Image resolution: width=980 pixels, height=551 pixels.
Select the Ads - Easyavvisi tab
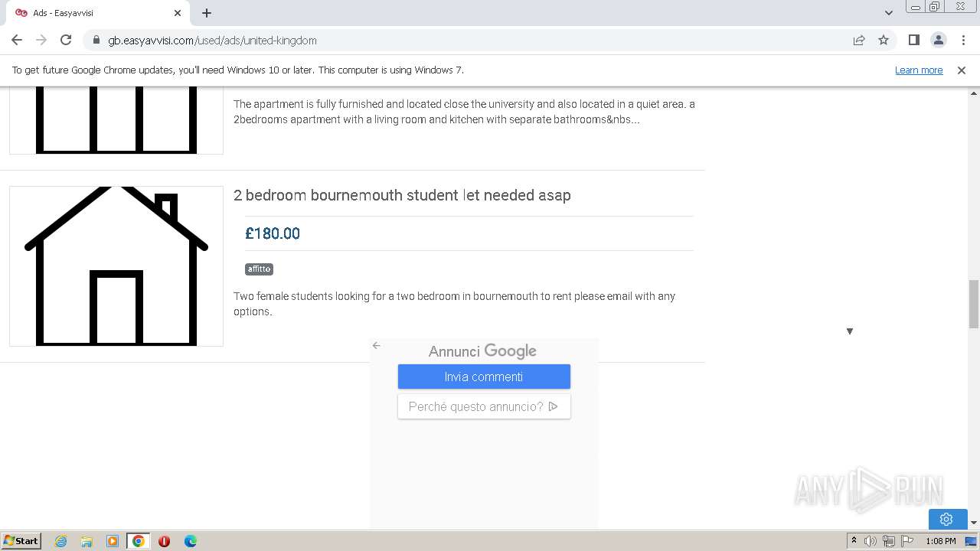(x=96, y=13)
